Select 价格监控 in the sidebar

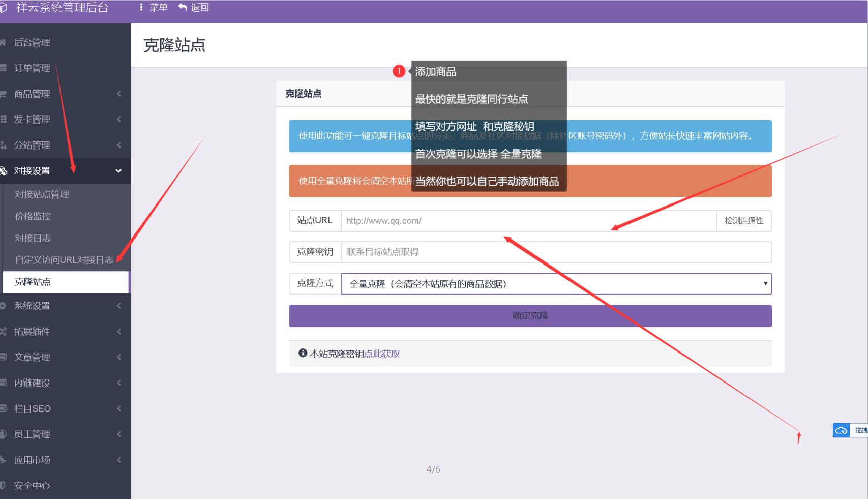(33, 216)
